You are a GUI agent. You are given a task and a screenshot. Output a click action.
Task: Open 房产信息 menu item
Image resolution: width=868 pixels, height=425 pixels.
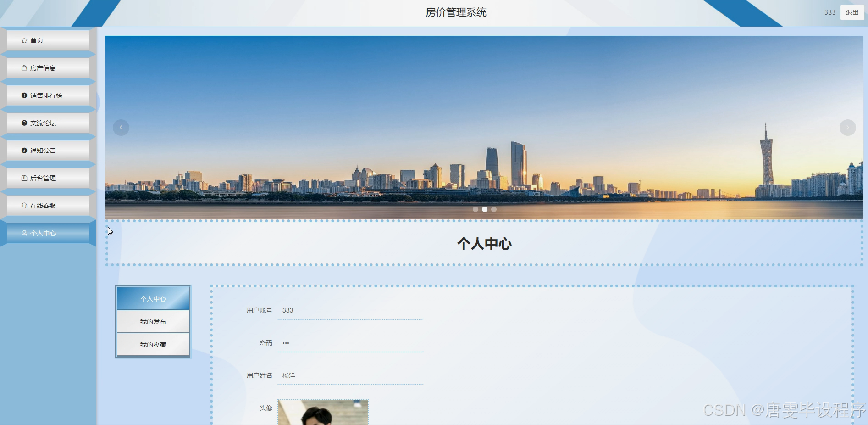[x=48, y=68]
